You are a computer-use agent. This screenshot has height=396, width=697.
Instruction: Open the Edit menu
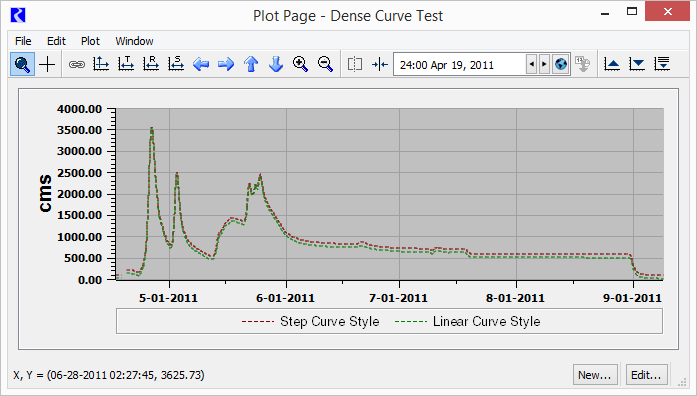tap(56, 41)
